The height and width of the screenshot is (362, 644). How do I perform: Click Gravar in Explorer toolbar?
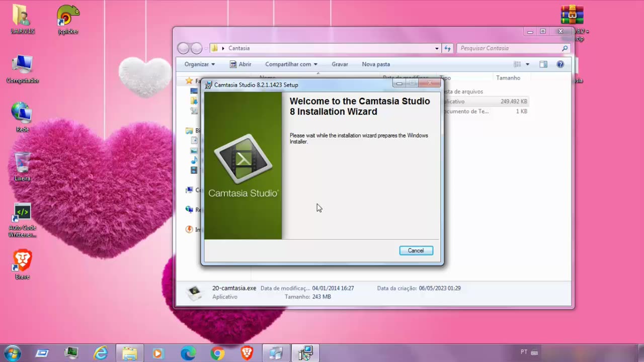340,64
